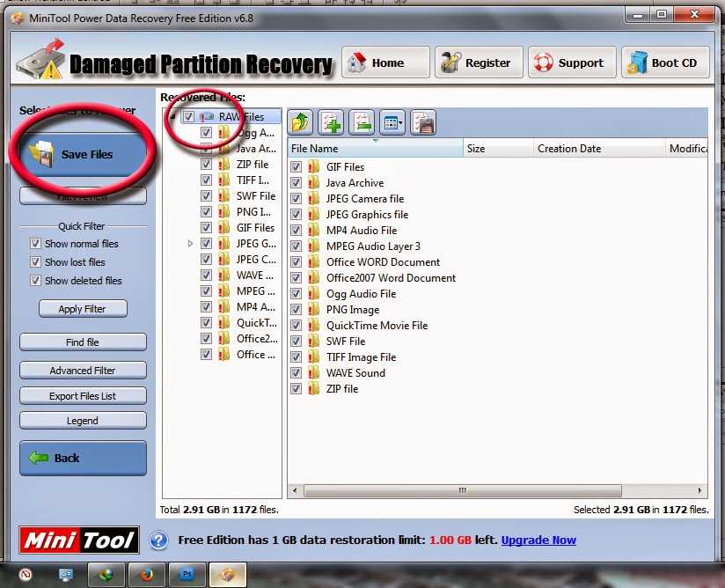Click the save checked files toolbar icon
This screenshot has width=725, height=588.
pos(423,122)
